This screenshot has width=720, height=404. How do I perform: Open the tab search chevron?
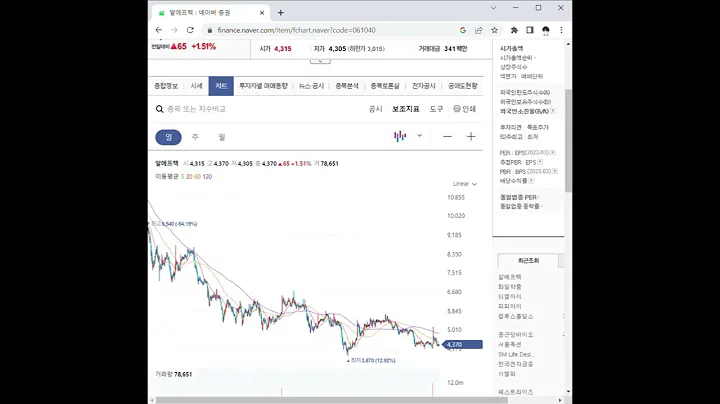[493, 8]
